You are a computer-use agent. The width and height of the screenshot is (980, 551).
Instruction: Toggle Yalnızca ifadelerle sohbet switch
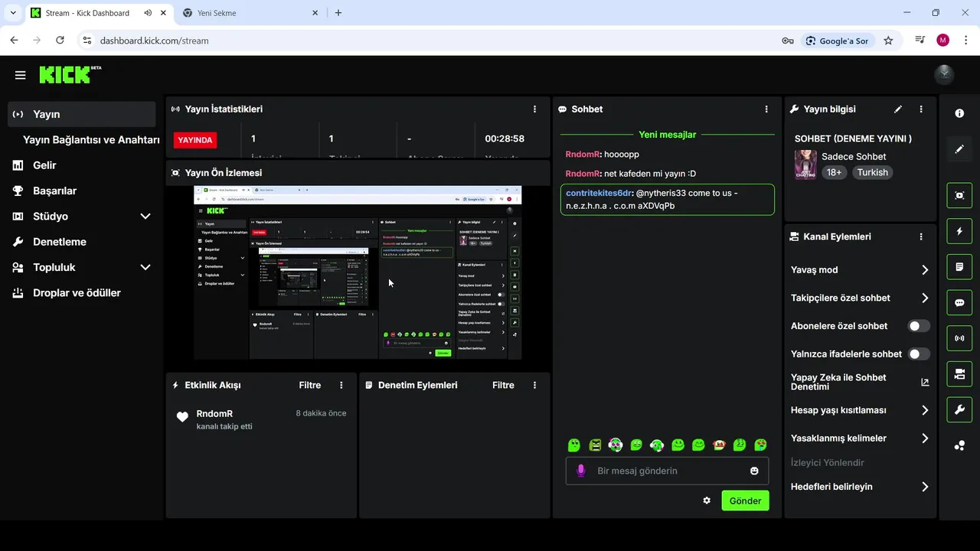pyautogui.click(x=919, y=354)
